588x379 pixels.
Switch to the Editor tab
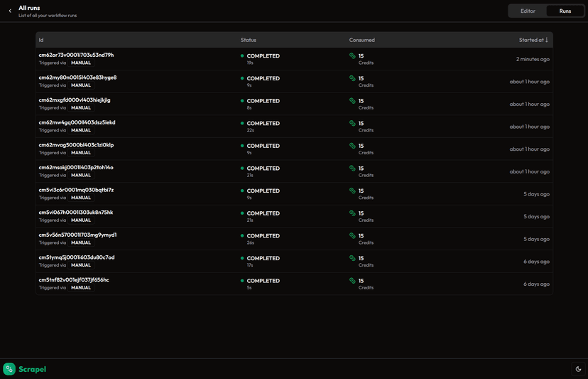[x=528, y=11]
